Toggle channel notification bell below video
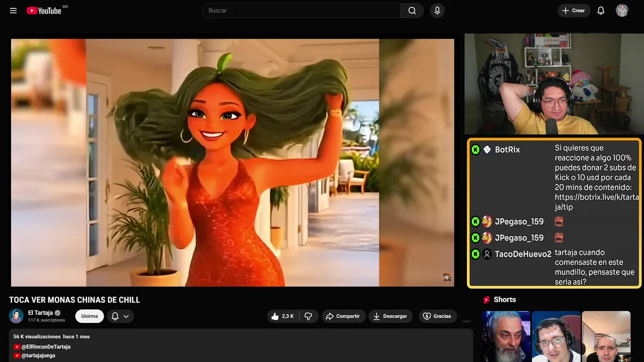644x362 pixels. point(115,316)
